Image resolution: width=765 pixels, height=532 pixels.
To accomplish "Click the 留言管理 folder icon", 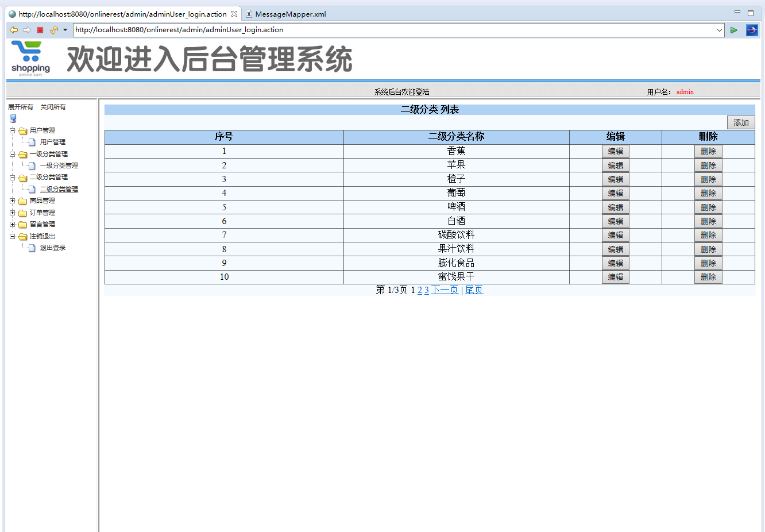I will [23, 224].
